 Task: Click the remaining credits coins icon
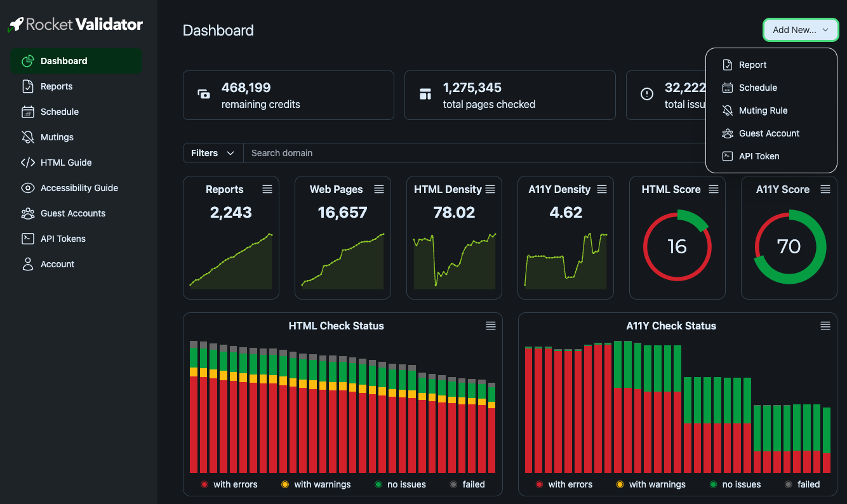(204, 95)
